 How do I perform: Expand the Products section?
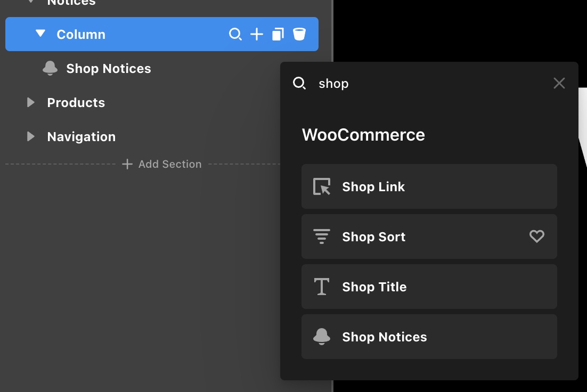(x=31, y=102)
